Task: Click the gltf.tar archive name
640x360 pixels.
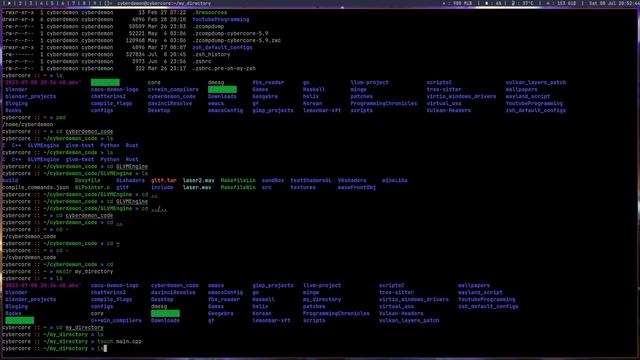Action: tap(164, 180)
